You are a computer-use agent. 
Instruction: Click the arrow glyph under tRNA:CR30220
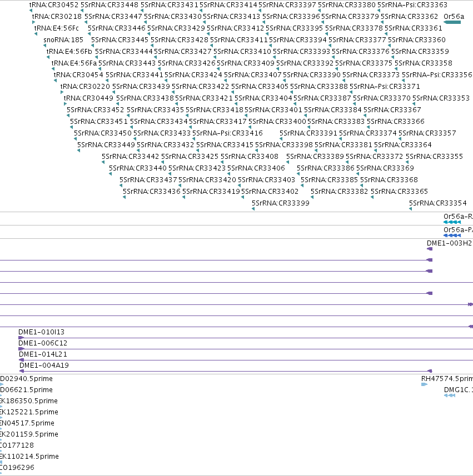(62, 92)
